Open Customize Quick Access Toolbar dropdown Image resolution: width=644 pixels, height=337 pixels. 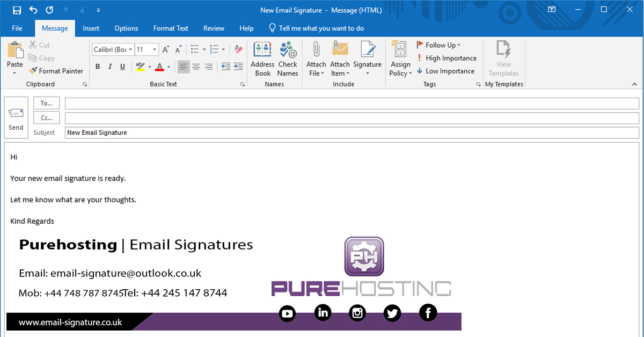(98, 10)
